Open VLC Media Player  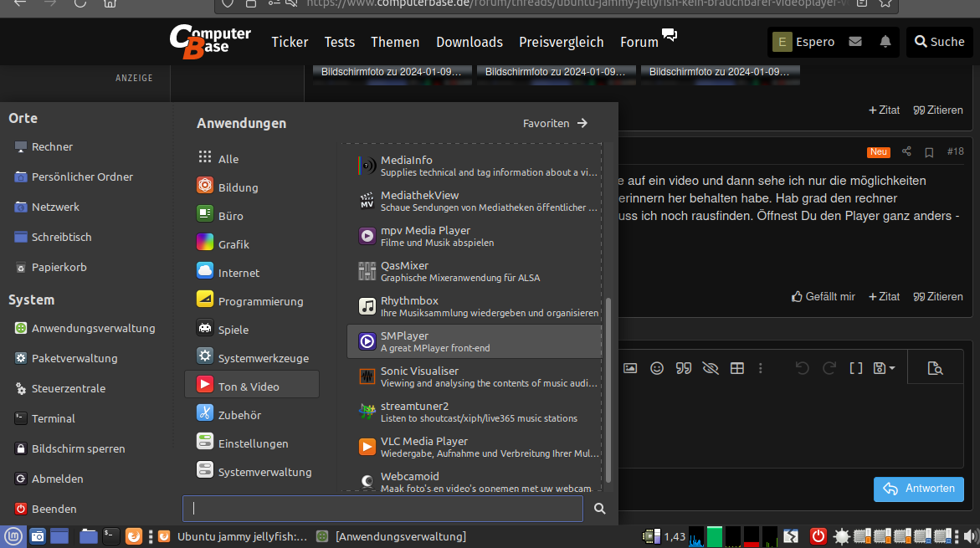tap(475, 447)
